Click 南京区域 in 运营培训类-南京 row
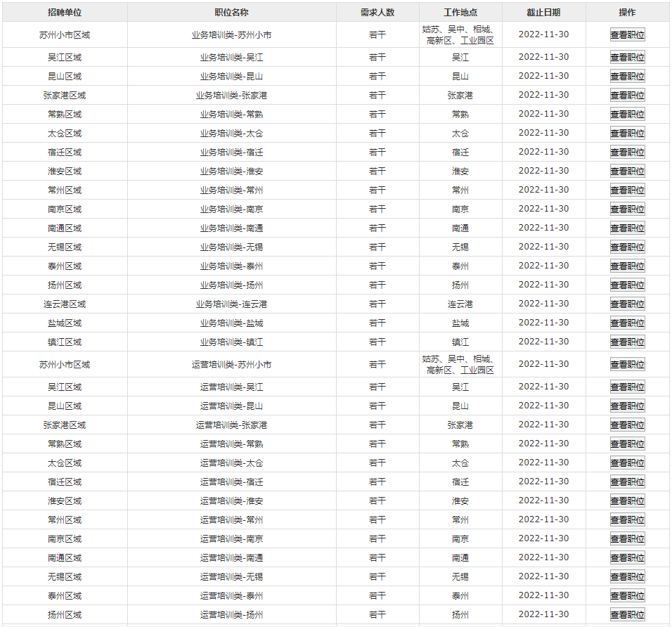 pos(65,538)
